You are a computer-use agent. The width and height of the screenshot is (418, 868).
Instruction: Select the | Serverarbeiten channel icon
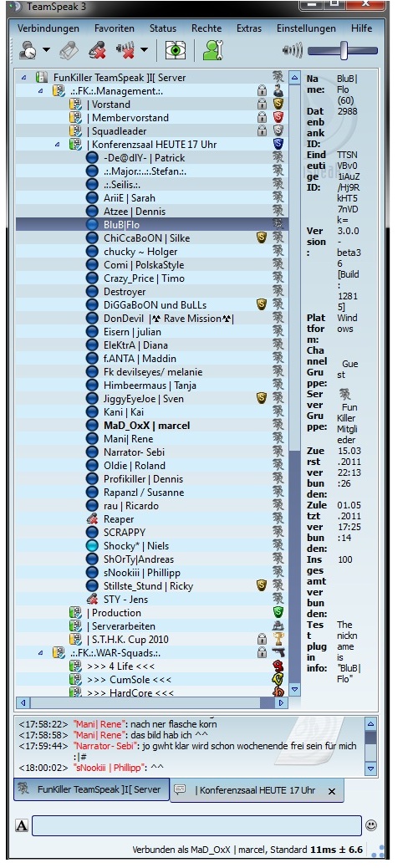click(x=75, y=626)
